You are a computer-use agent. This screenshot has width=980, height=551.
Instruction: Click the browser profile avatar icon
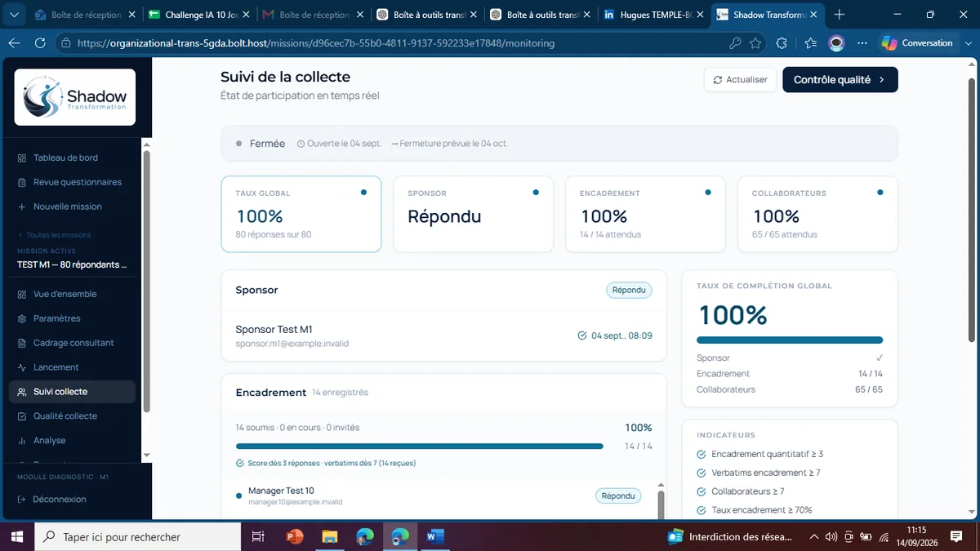(x=836, y=43)
